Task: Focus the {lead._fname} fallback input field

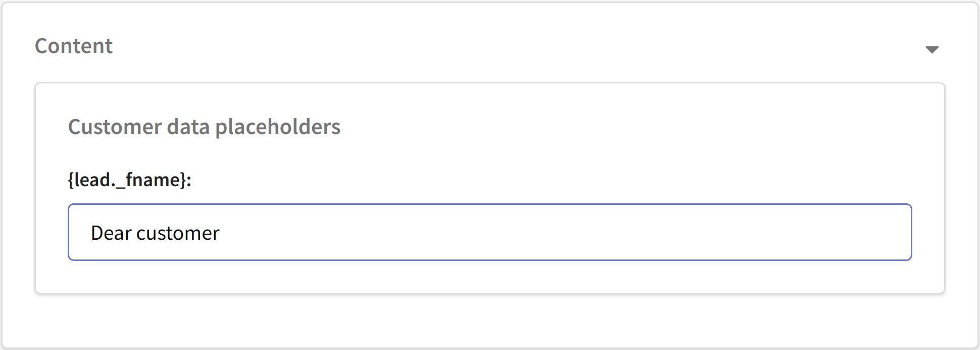Action: coord(489,232)
